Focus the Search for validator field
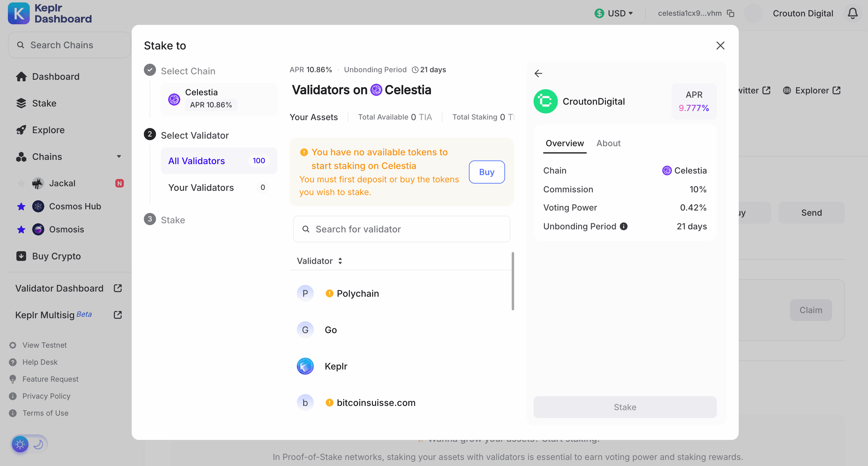This screenshot has width=868, height=466. [x=402, y=229]
